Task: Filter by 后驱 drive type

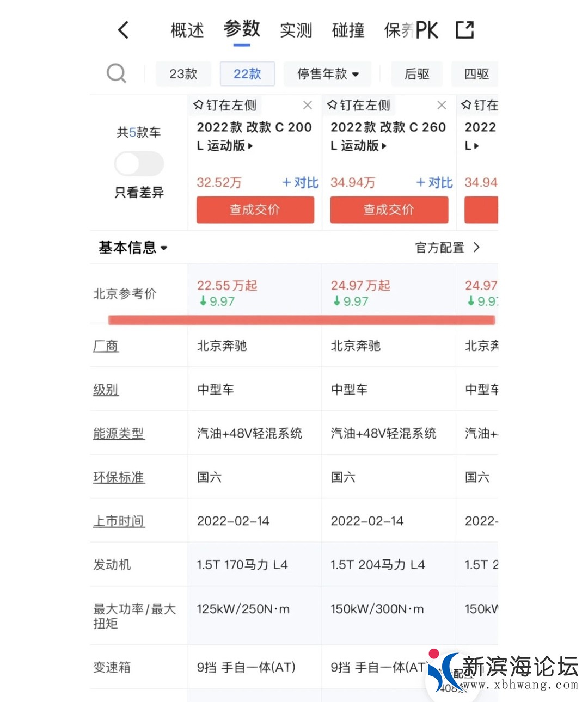Action: click(x=417, y=74)
